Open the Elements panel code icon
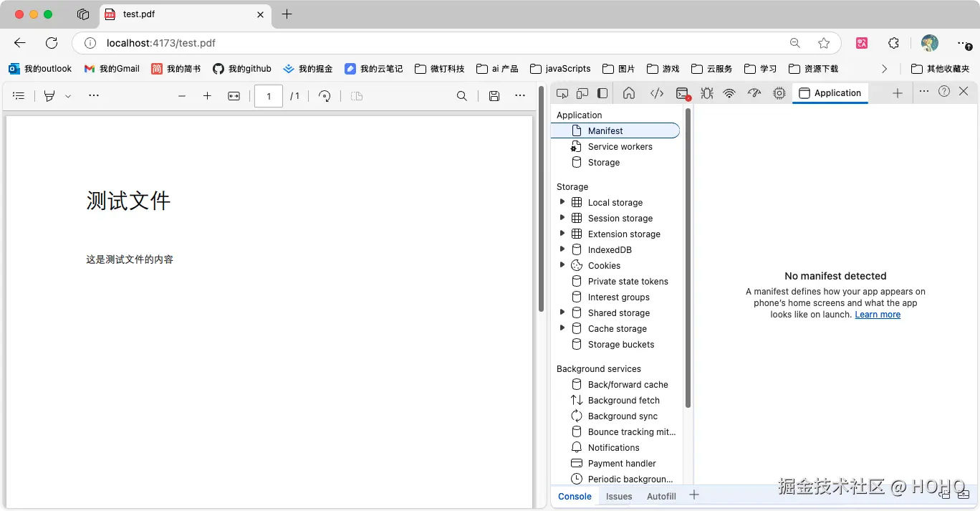Screen dimensions: 980x511 657,93
